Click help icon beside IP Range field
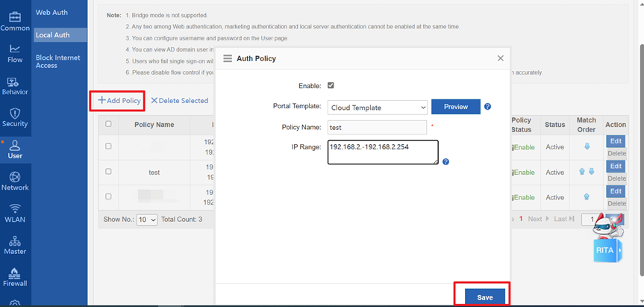Viewport: 644px width, 307px height. (x=446, y=161)
